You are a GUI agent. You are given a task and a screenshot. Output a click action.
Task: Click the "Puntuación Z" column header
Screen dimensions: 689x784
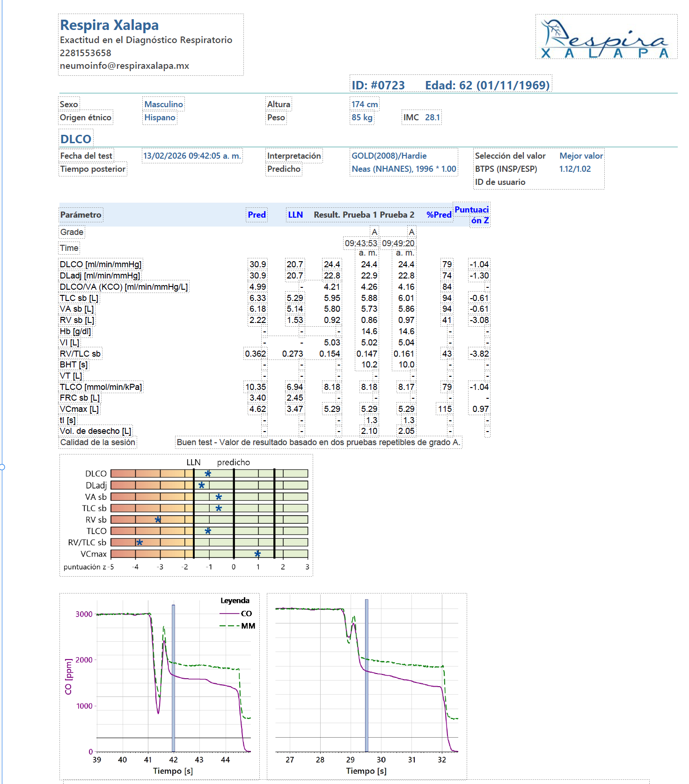[x=472, y=215]
